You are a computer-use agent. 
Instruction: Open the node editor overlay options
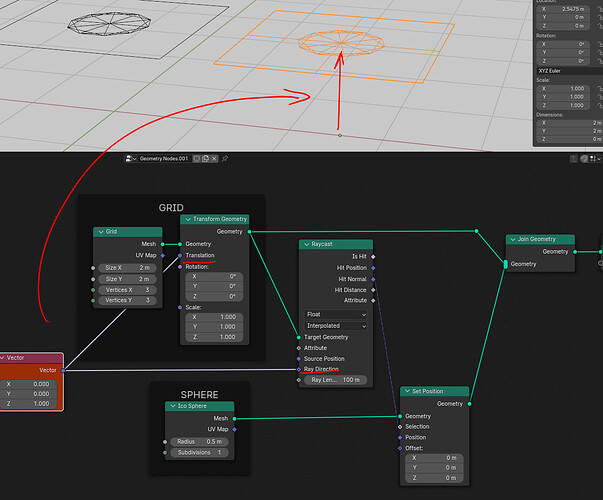click(595, 158)
